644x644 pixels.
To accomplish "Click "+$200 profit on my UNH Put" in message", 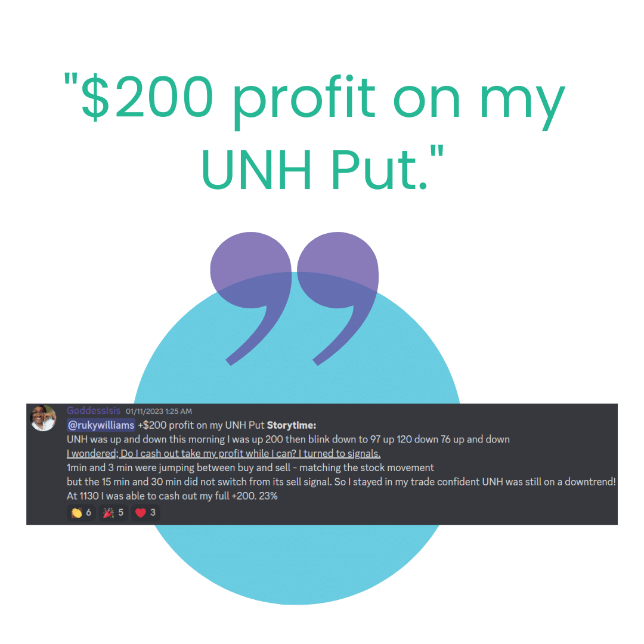I will (x=201, y=425).
